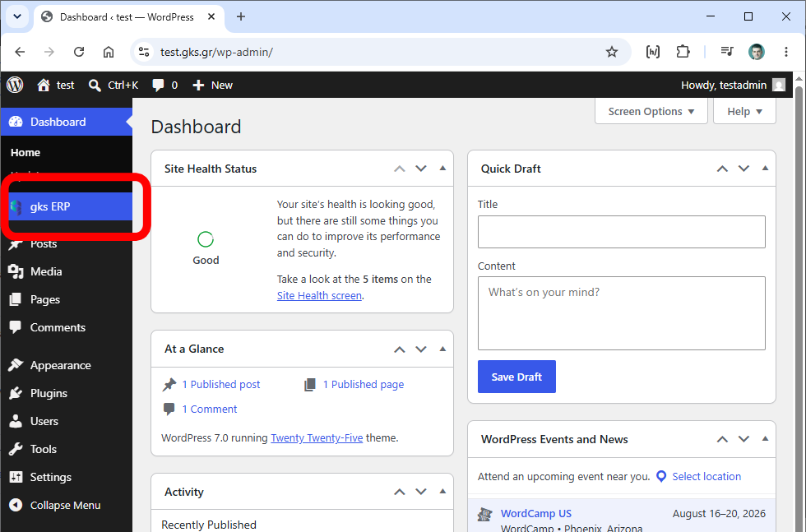Expand the Screen Options dropdown
This screenshot has width=806, height=532.
(x=651, y=112)
